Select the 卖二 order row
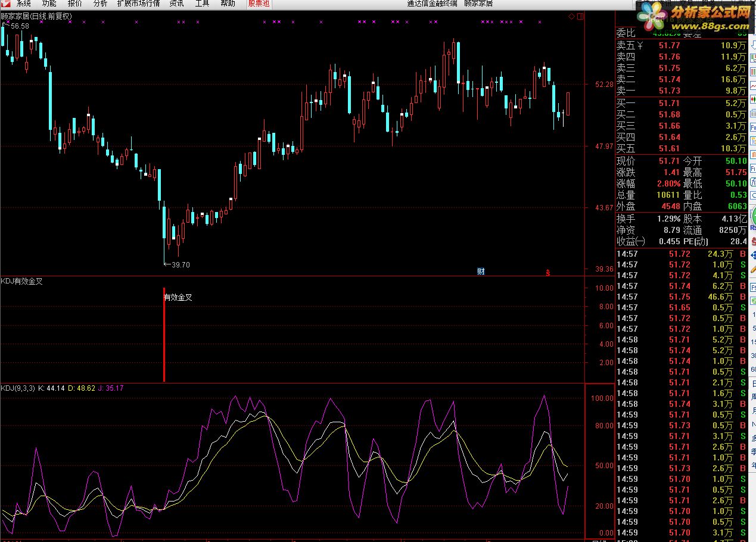 [682, 80]
